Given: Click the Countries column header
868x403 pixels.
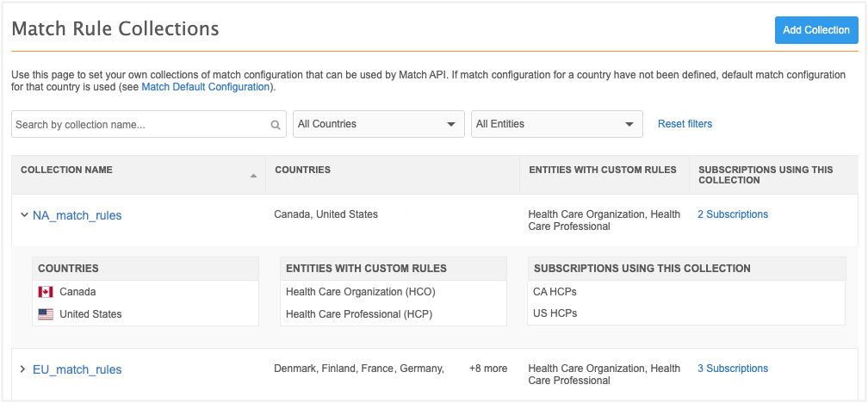Looking at the screenshot, I should pos(302,170).
